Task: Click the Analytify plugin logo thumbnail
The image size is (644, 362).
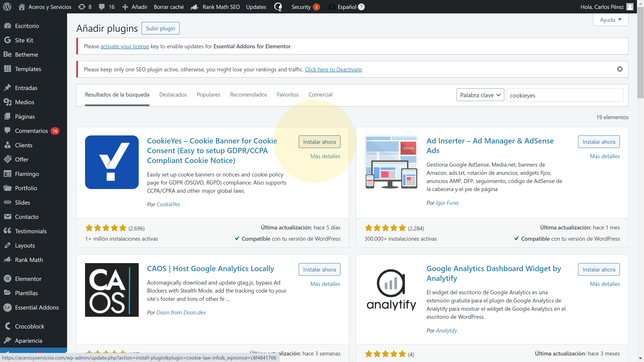Action: coord(391,290)
